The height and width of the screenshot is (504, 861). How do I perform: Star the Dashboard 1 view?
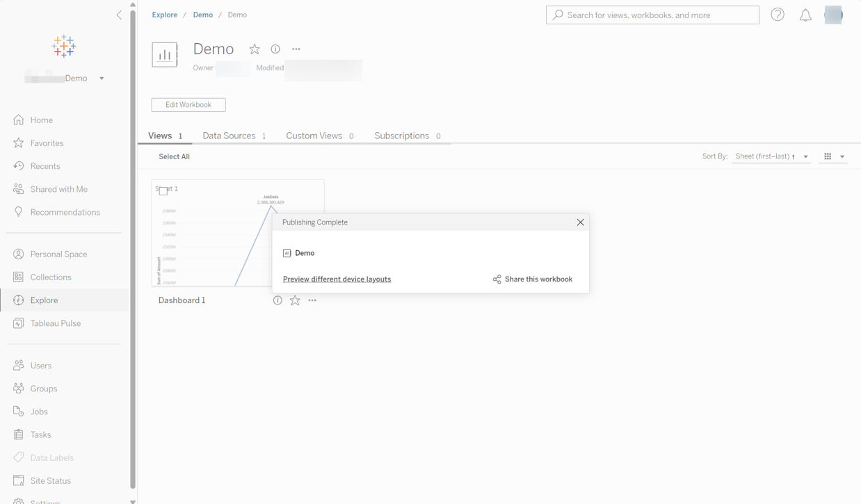coord(294,300)
